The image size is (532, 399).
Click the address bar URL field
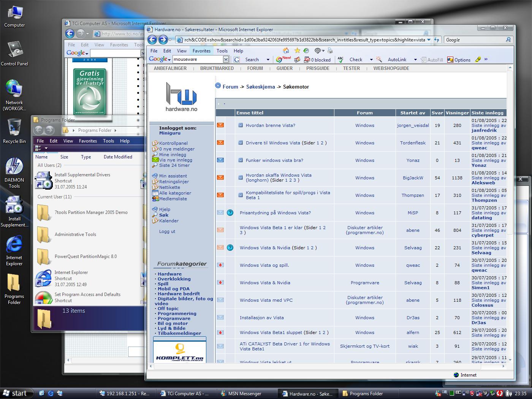coord(304,40)
